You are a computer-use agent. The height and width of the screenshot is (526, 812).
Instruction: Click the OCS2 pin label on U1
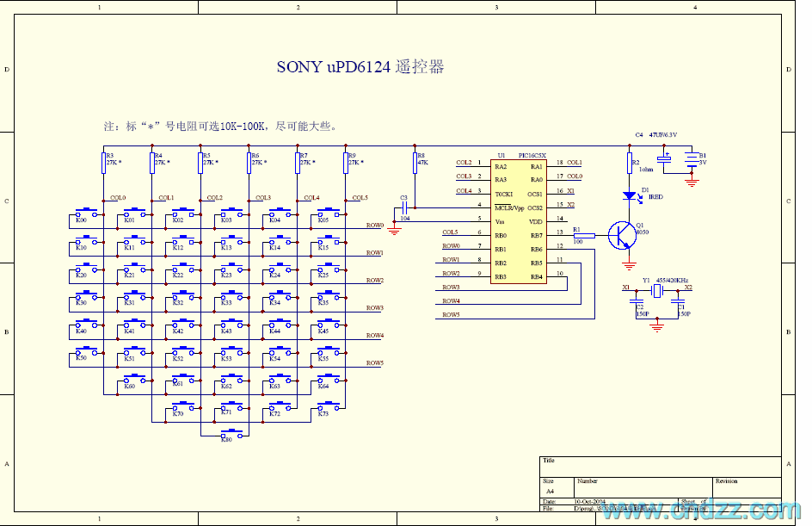click(535, 207)
